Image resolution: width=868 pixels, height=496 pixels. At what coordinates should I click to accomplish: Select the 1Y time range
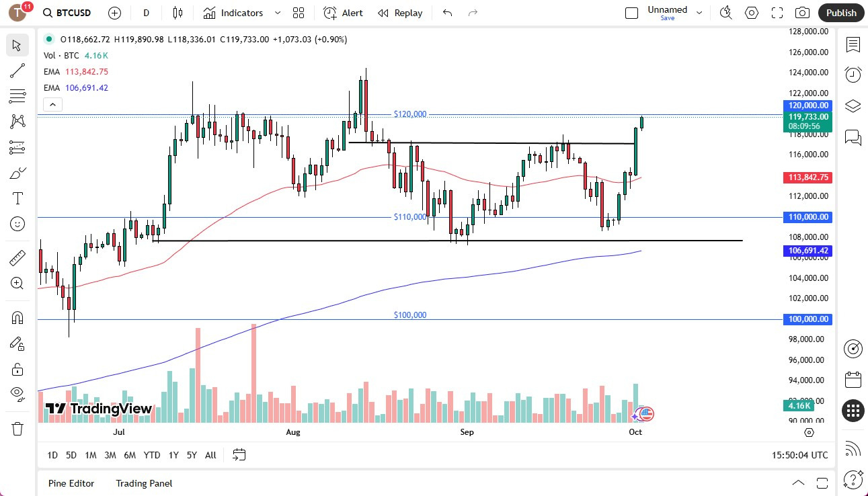pos(173,455)
